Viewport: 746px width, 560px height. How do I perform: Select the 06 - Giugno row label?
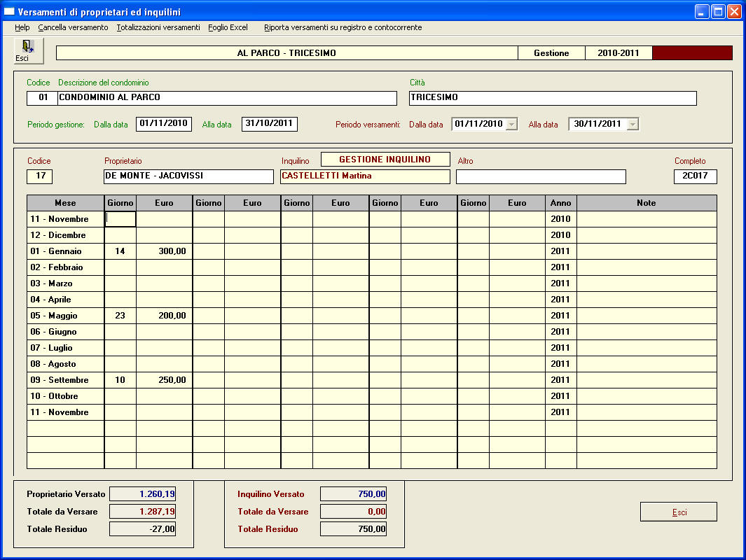point(66,332)
